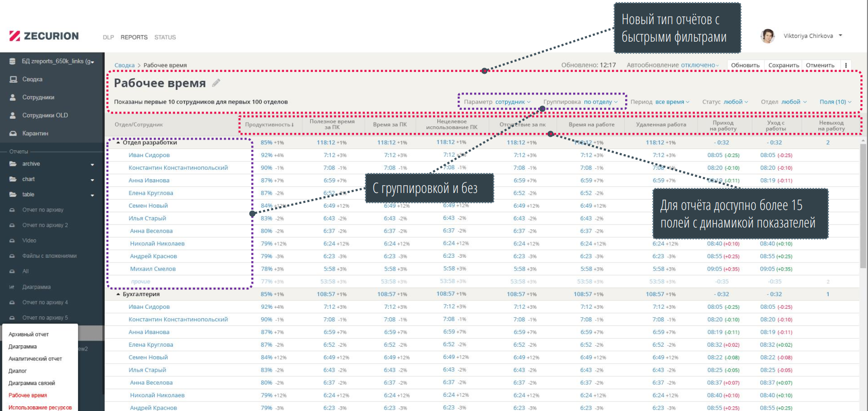Screen dimensions: 868x411
Task: Click the Нецелевое использование ПК column header
Action: pos(452,124)
